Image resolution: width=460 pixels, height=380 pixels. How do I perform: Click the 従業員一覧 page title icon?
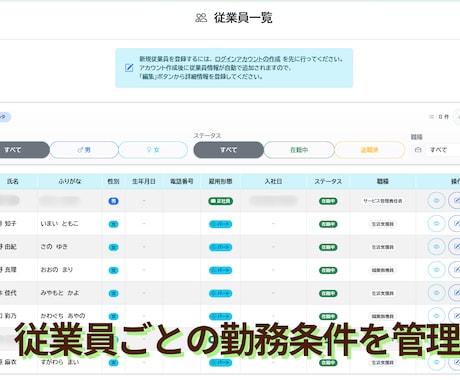click(x=201, y=18)
